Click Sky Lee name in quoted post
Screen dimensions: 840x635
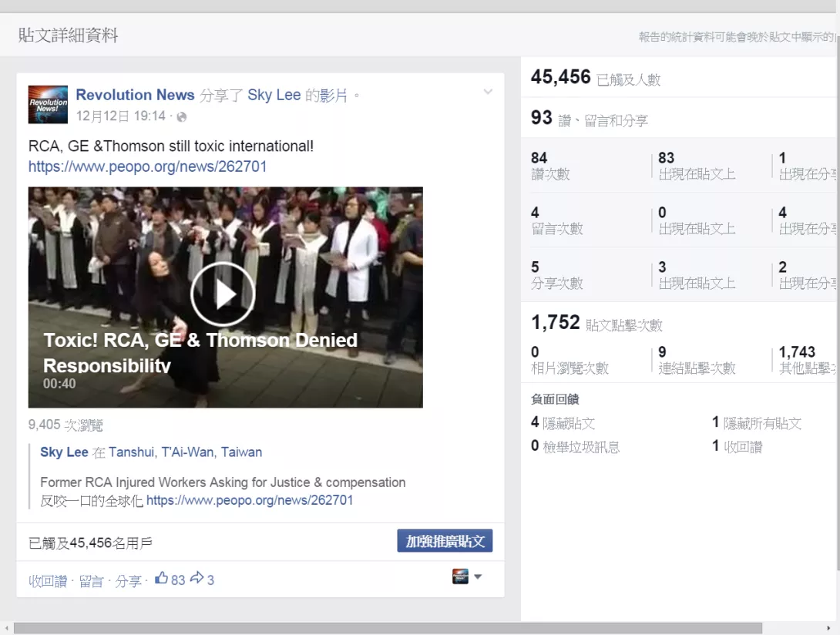(64, 452)
